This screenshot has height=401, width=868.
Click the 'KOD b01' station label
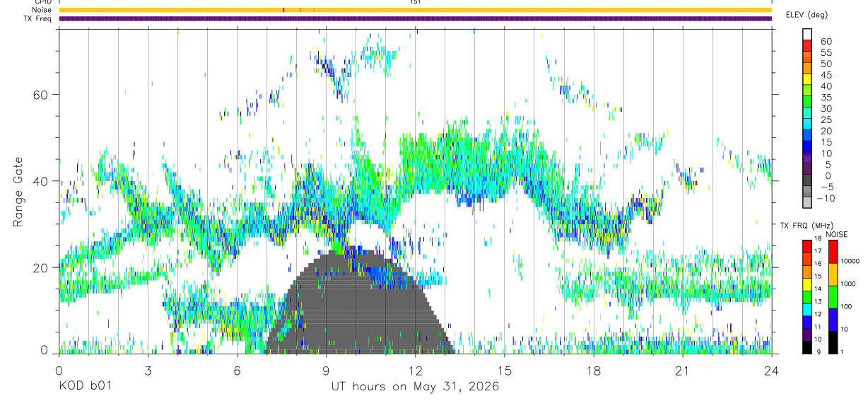84,387
